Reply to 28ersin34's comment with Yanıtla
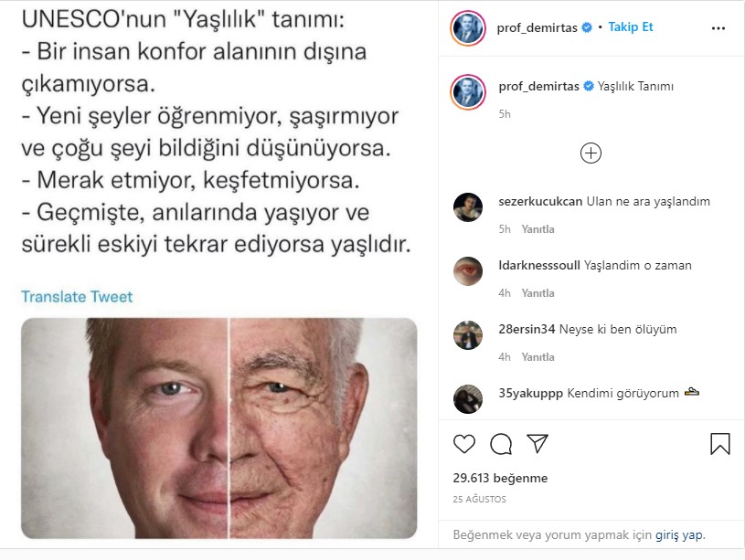Viewport: 745px width, 560px height. click(537, 357)
